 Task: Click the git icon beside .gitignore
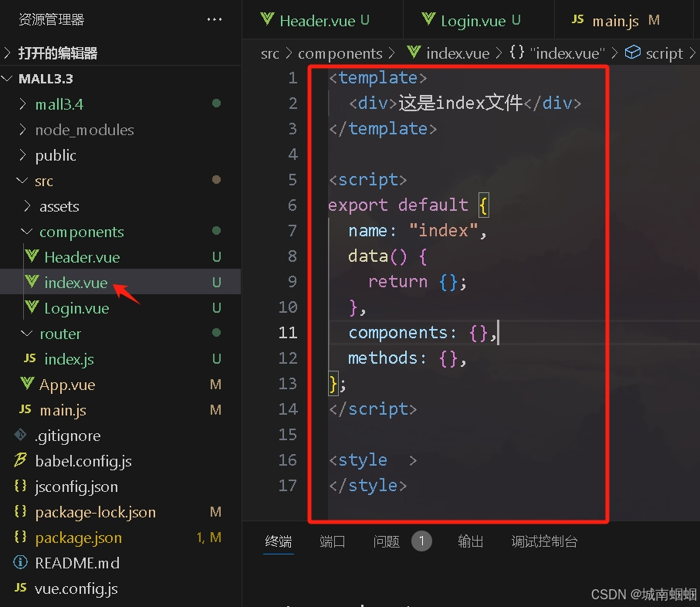click(x=21, y=435)
